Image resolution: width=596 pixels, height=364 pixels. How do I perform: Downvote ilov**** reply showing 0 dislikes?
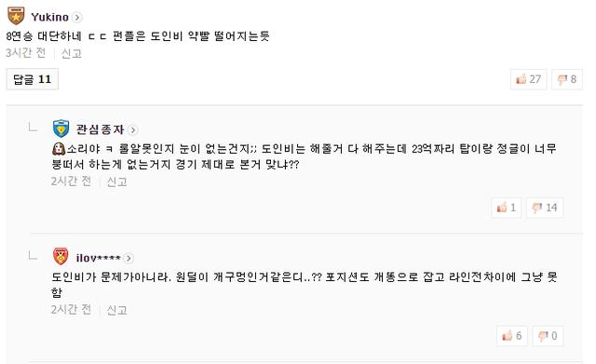coord(548,336)
